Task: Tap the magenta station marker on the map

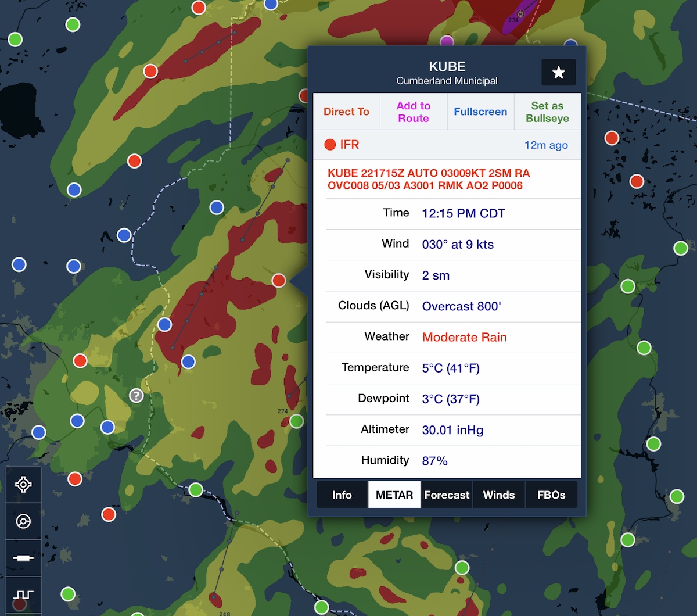Action: coord(447,42)
